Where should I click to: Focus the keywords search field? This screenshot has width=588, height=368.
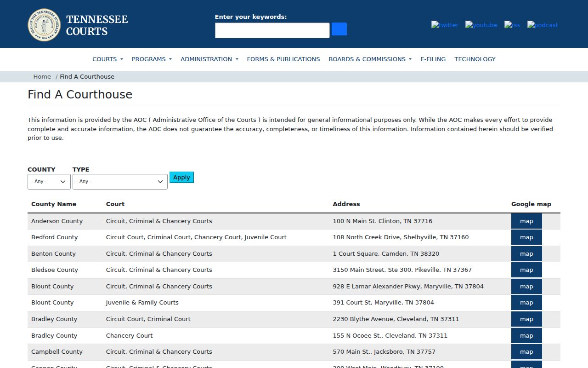(x=272, y=30)
